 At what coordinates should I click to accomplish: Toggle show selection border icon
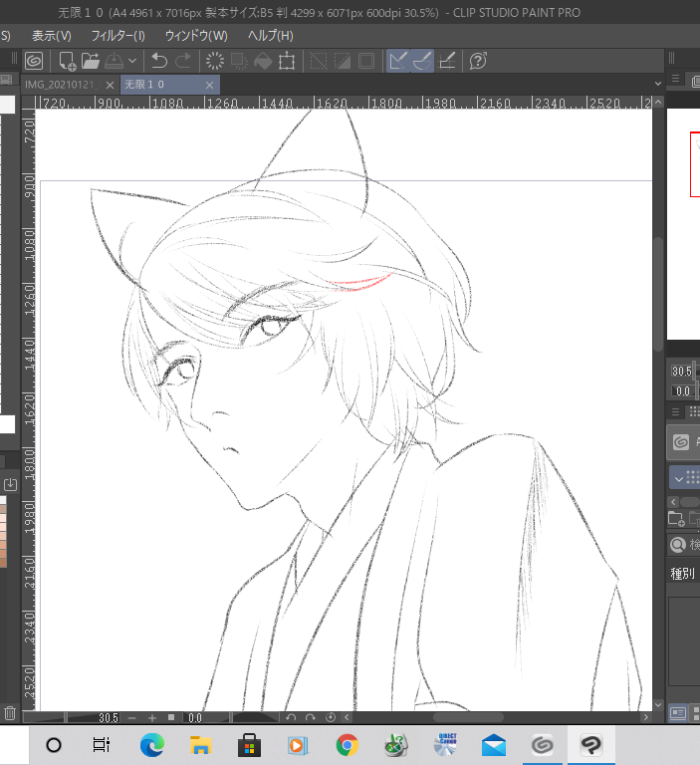tap(366, 61)
